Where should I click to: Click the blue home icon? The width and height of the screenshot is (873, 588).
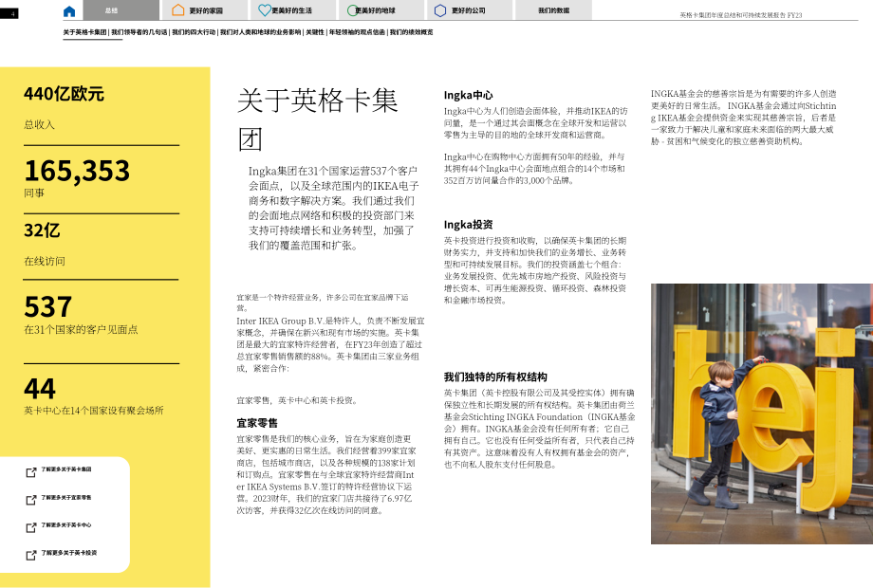click(69, 10)
